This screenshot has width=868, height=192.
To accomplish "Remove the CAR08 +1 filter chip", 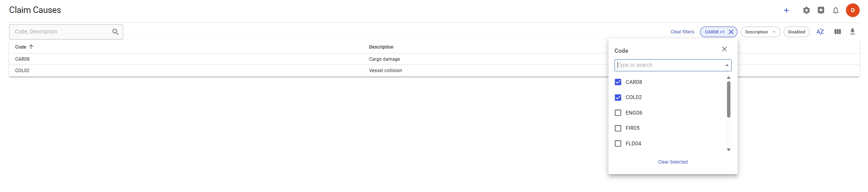I will coord(731,32).
